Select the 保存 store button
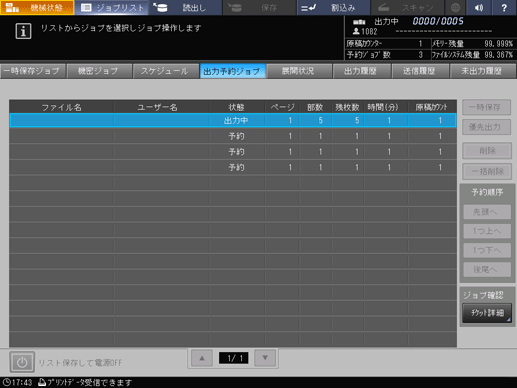This screenshot has width=517, height=388. tap(259, 7)
